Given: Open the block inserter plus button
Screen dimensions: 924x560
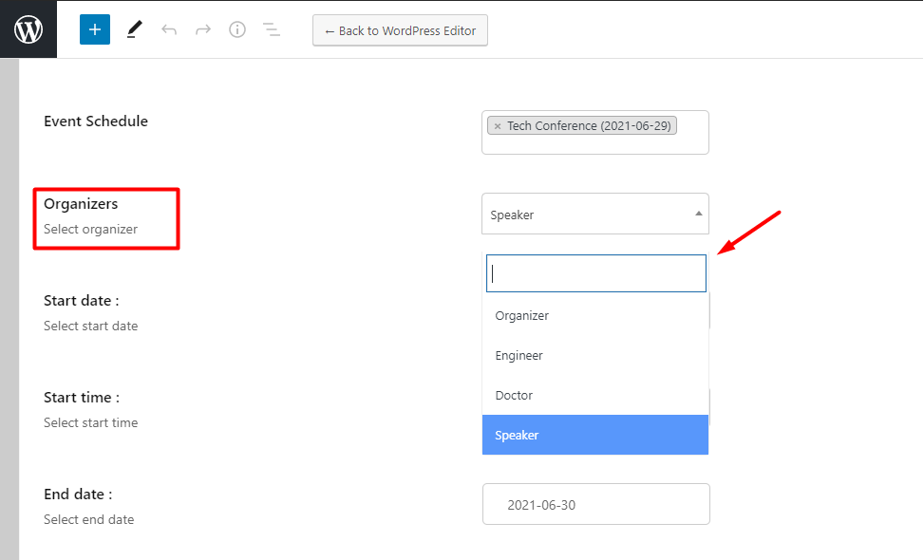Looking at the screenshot, I should coord(95,29).
